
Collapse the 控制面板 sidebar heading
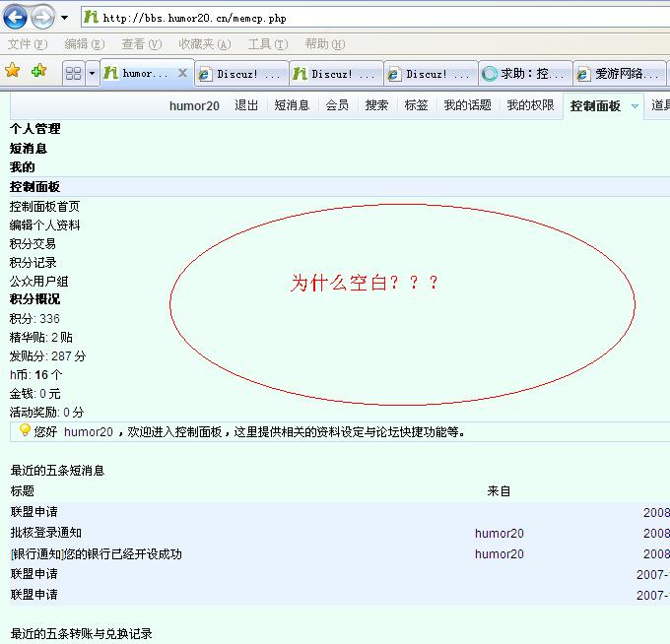click(35, 187)
